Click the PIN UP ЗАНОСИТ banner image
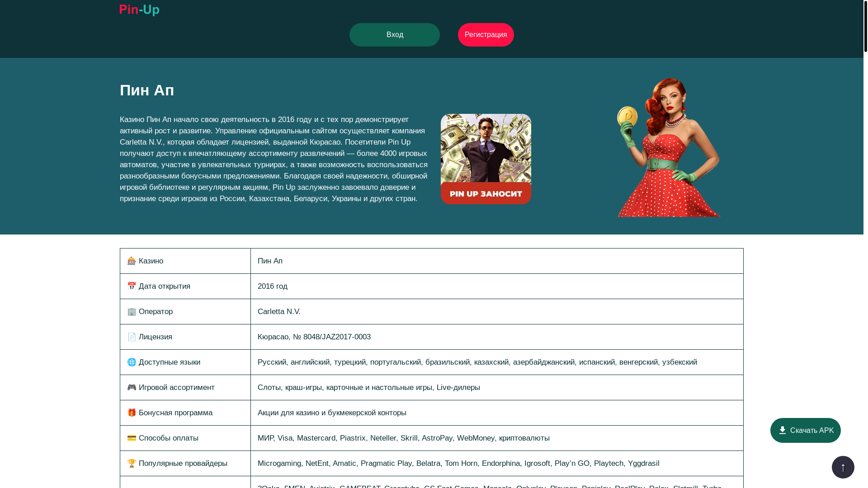Image resolution: width=868 pixels, height=488 pixels. point(486,159)
